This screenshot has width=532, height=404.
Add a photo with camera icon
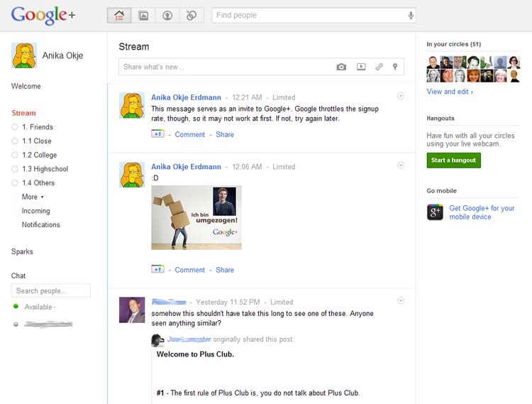(341, 67)
